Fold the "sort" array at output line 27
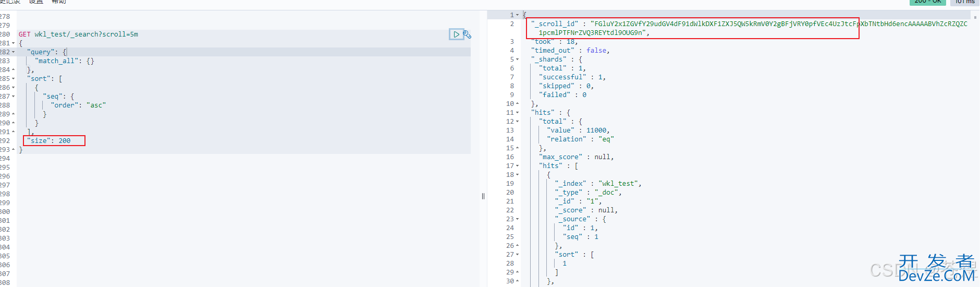 [x=517, y=255]
